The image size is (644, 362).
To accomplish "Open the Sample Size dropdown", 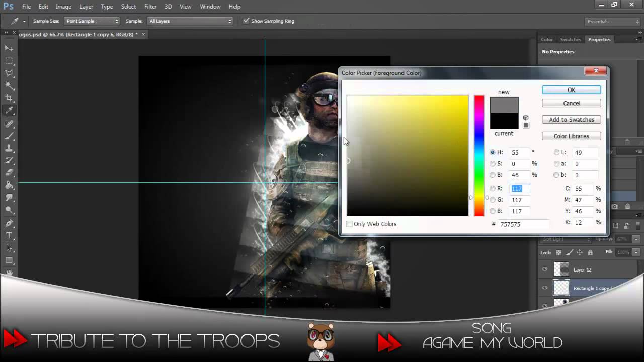I will tap(92, 21).
